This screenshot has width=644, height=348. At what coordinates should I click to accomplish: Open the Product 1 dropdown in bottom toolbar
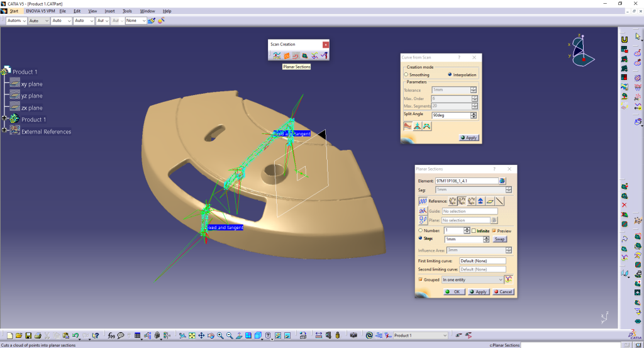tap(421, 335)
